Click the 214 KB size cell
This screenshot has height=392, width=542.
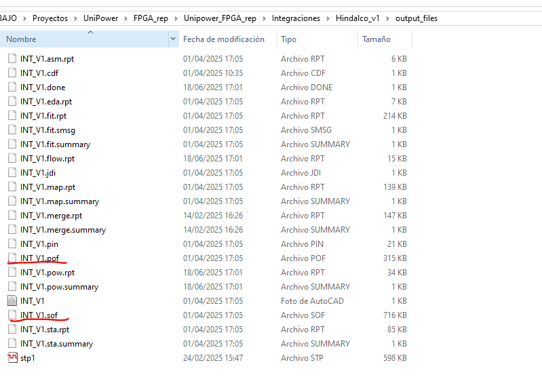pyautogui.click(x=395, y=116)
